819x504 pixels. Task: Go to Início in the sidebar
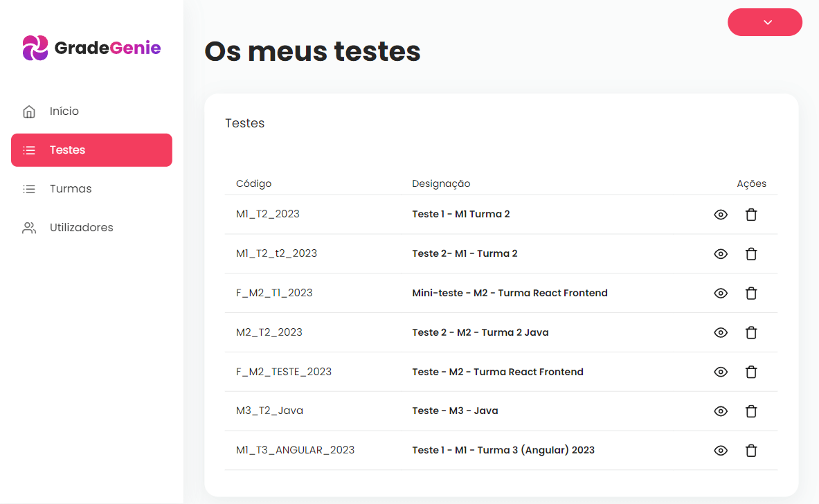(64, 111)
